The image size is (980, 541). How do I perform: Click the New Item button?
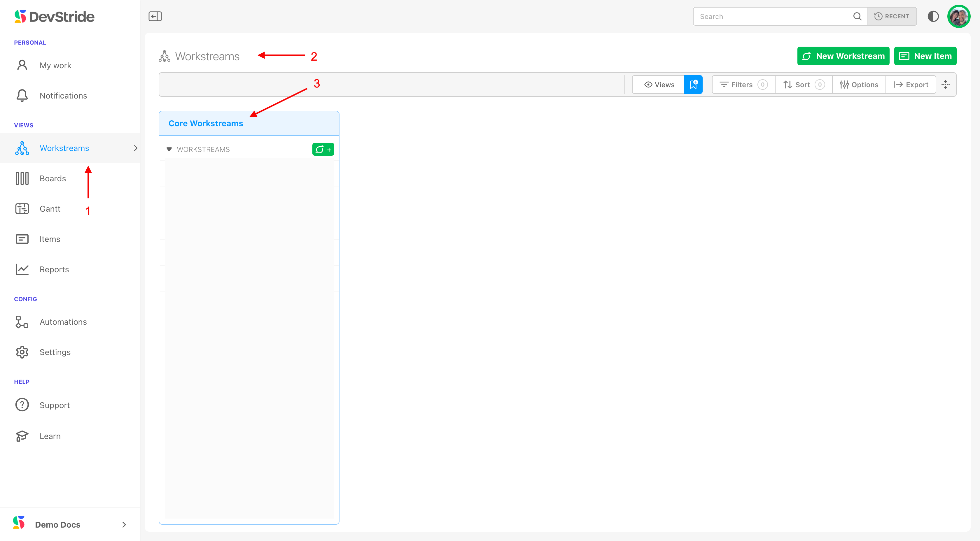pos(925,56)
